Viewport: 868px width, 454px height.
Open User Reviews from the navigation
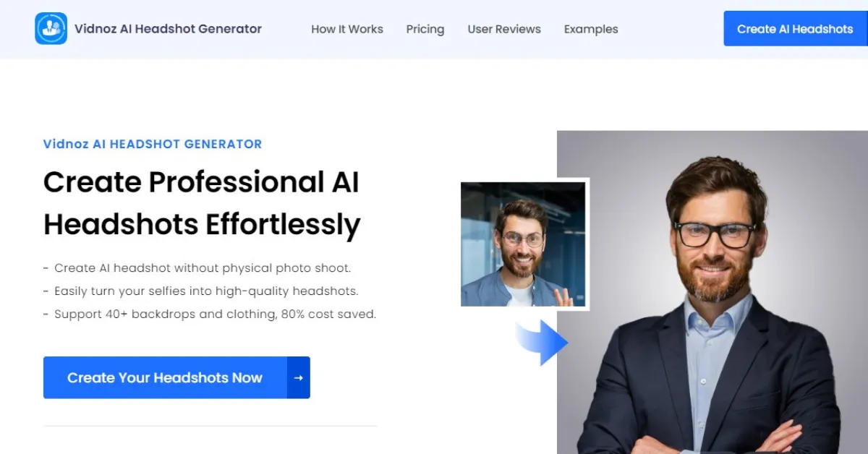(x=504, y=30)
